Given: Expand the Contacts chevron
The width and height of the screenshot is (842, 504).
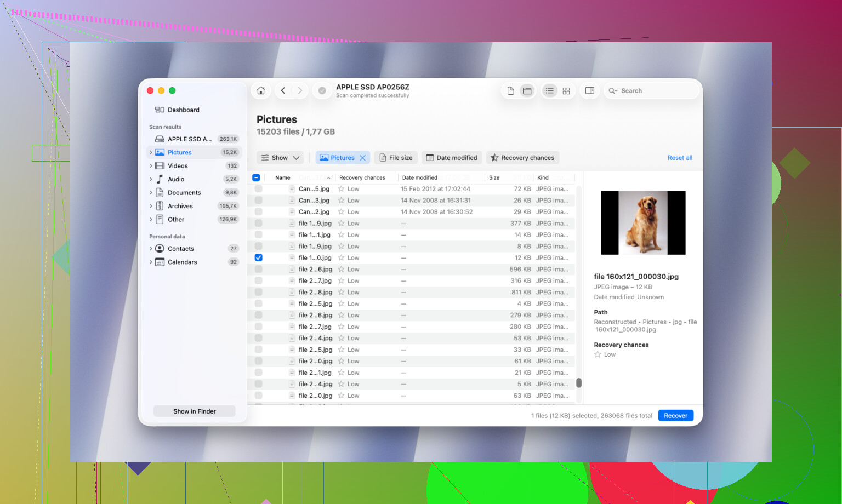Looking at the screenshot, I should 151,249.
